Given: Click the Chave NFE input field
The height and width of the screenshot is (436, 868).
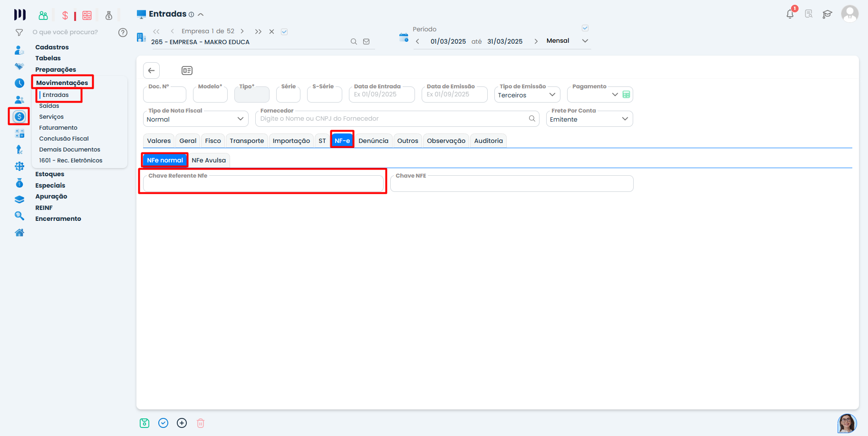Looking at the screenshot, I should [511, 184].
